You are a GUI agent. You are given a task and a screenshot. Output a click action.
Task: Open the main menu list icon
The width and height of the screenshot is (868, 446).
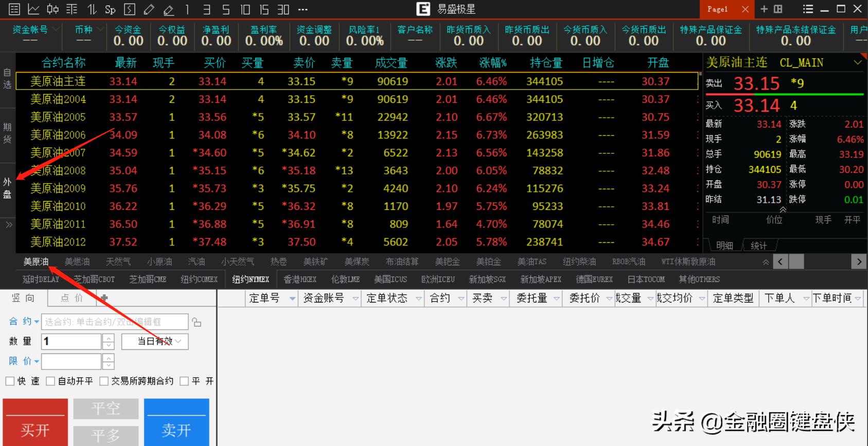(808, 9)
